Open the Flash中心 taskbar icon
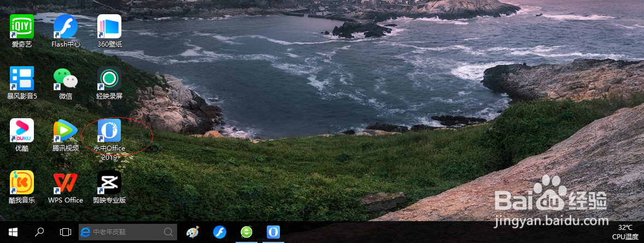Image resolution: width=644 pixels, height=243 pixels. [220, 232]
